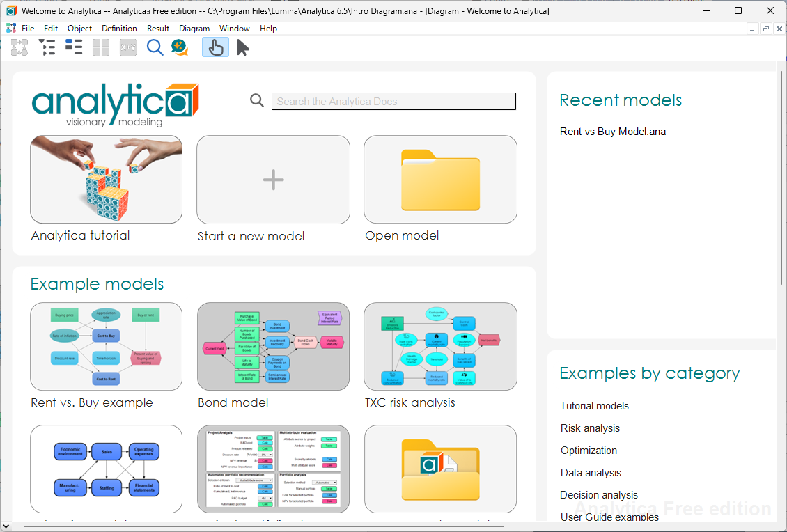787x532 pixels.
Task: Click the magnifier Find icon in toolbar
Action: [x=155, y=47]
